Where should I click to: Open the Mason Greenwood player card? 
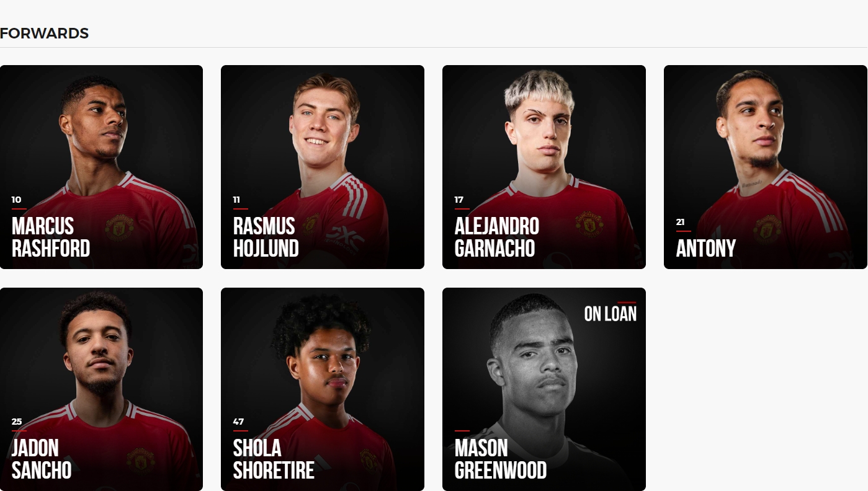544,389
